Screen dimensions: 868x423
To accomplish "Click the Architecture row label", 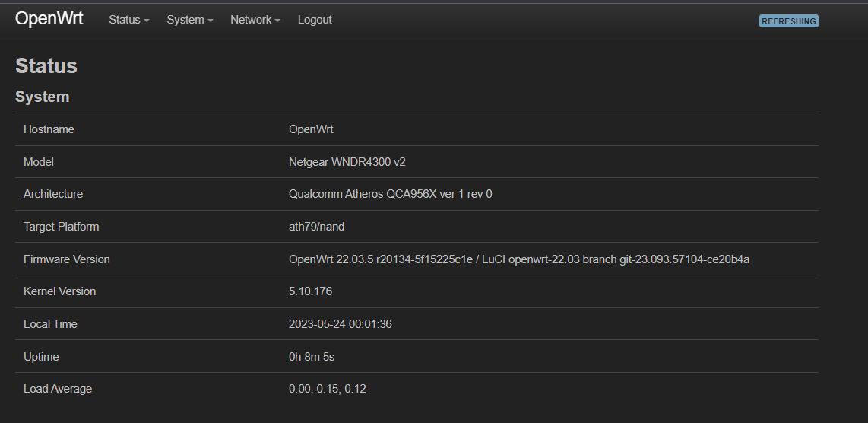I will tap(53, 194).
